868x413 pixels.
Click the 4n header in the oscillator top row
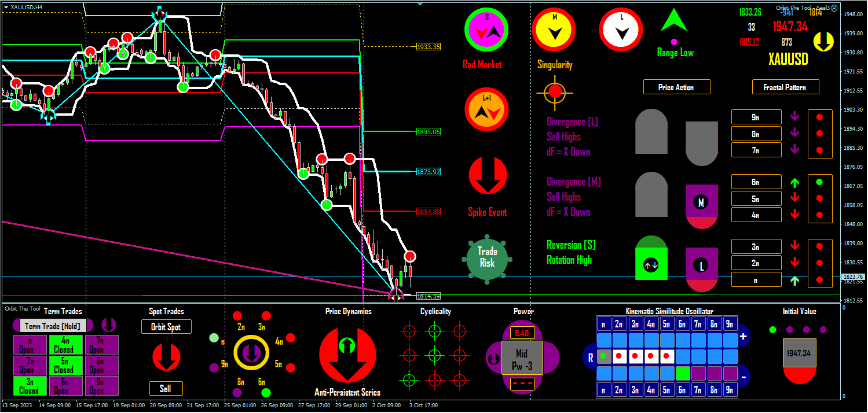[x=651, y=324]
